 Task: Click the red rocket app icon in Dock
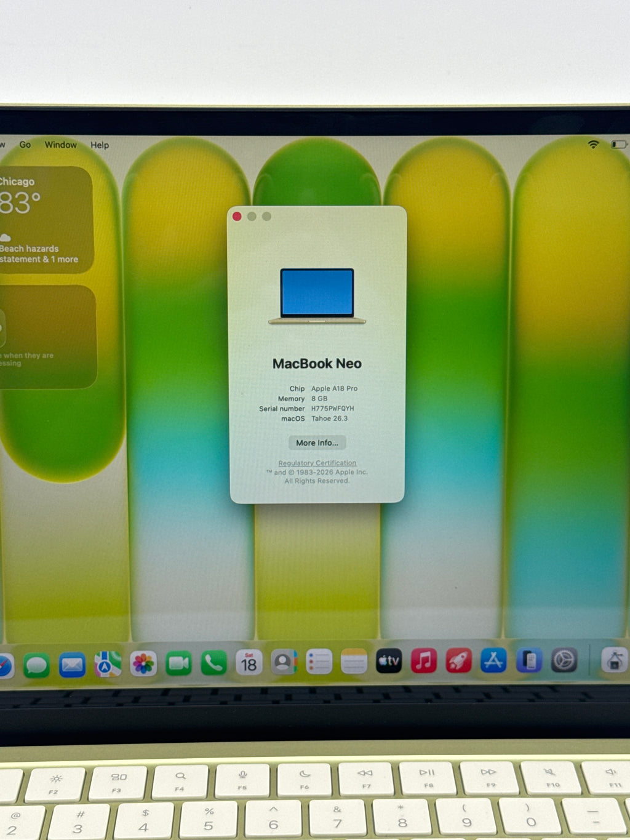click(x=459, y=660)
